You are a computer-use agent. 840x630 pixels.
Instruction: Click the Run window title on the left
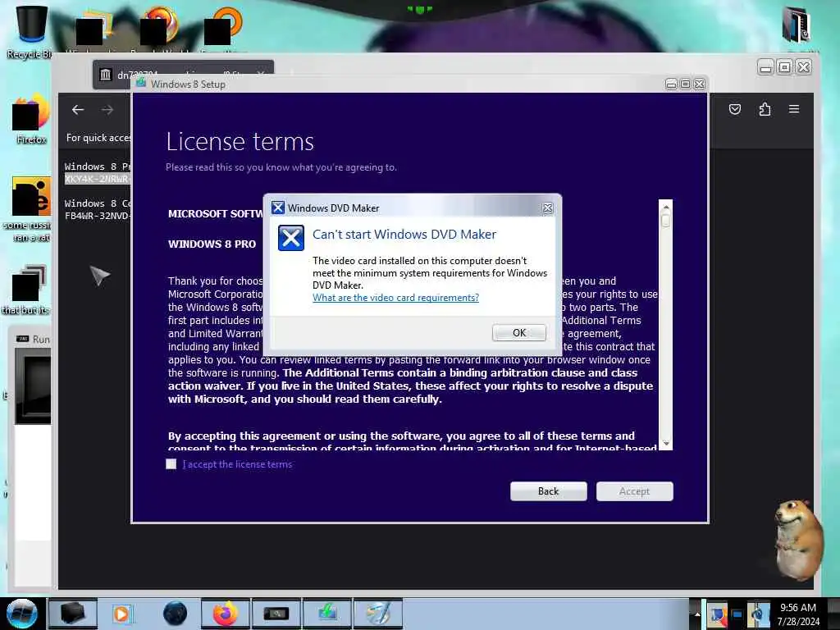coord(41,339)
